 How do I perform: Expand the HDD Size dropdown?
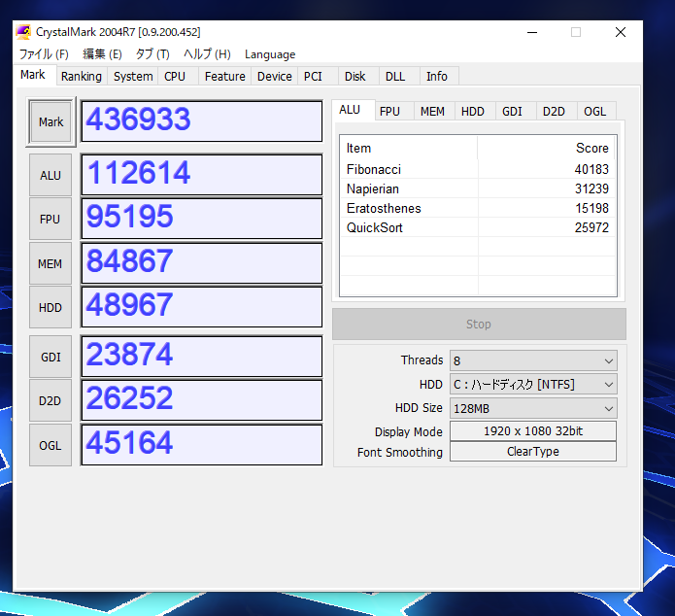533,408
